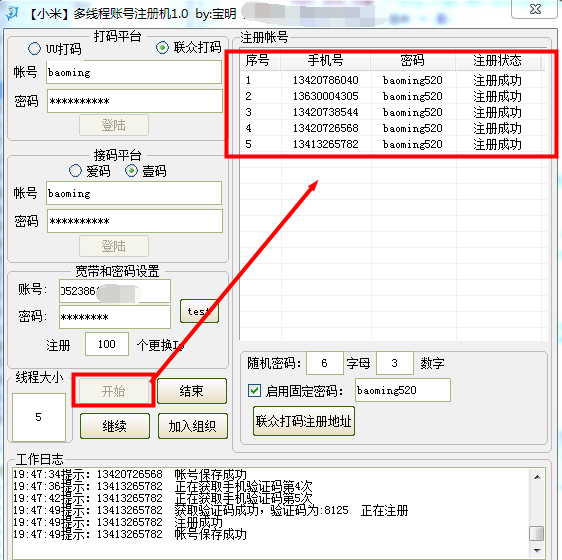Click the 打码平台 password field
The height and width of the screenshot is (560, 562).
coord(135,101)
